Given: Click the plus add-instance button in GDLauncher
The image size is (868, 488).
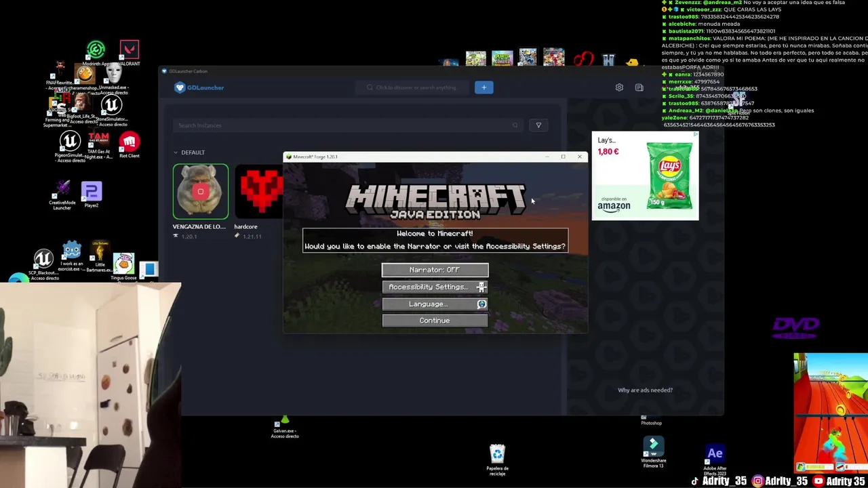Looking at the screenshot, I should coord(484,87).
